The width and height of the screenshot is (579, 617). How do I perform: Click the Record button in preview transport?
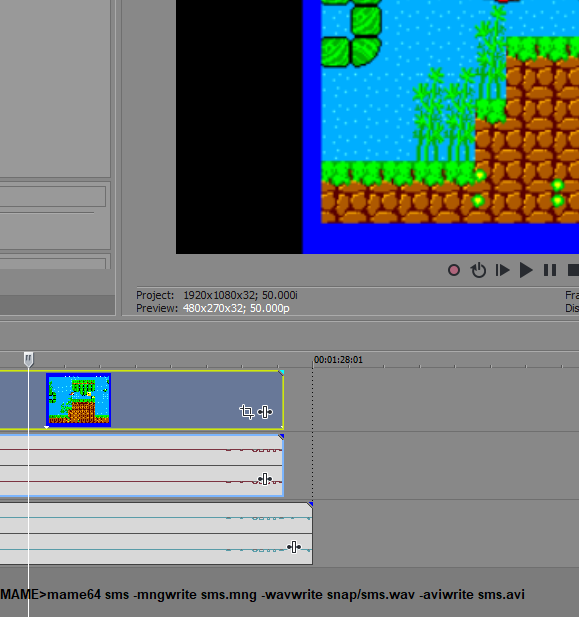point(454,270)
